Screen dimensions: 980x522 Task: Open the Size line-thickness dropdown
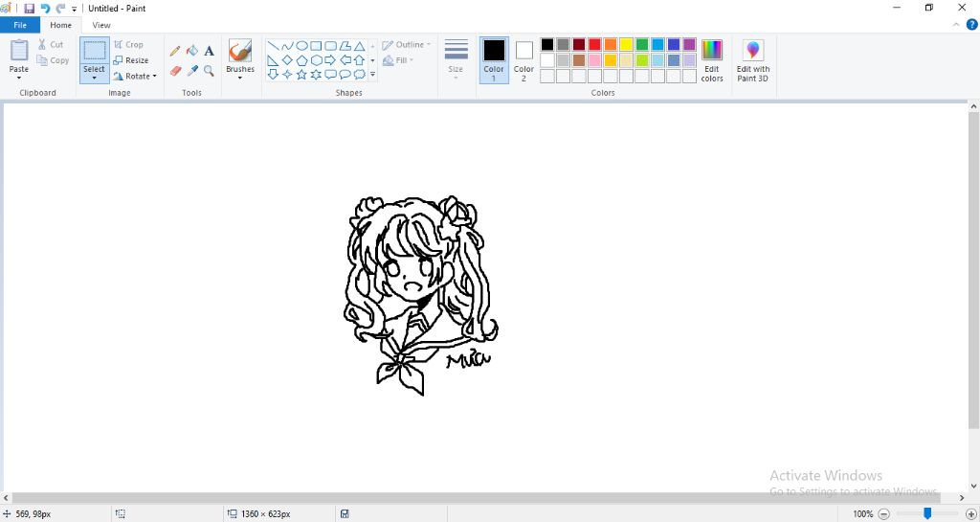pos(456,60)
